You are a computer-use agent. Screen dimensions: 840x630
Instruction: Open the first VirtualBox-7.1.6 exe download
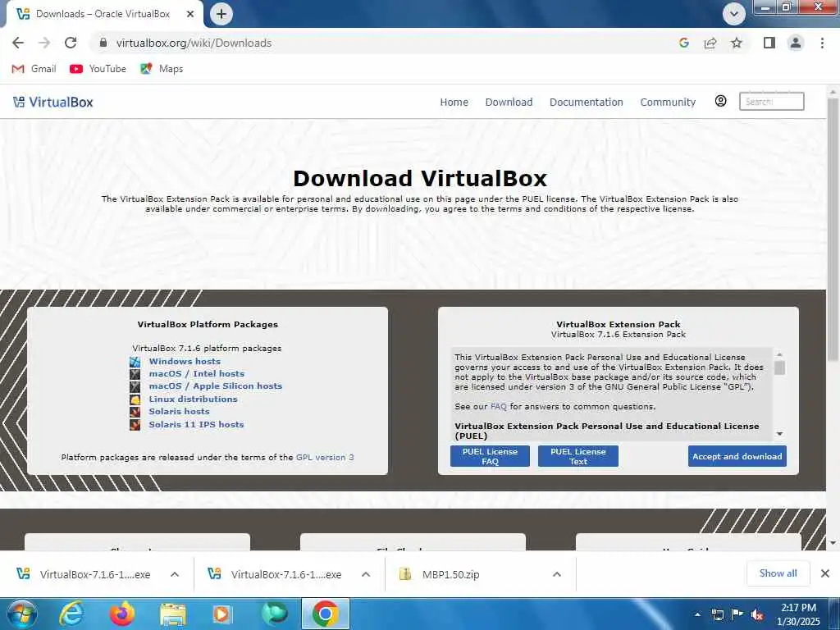click(85, 574)
